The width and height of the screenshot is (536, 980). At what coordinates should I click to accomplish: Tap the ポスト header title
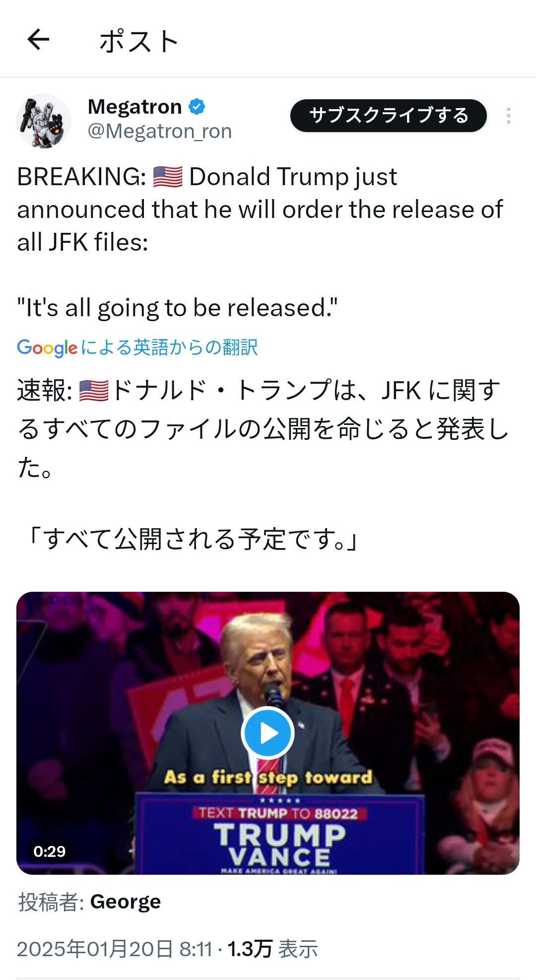pos(139,41)
